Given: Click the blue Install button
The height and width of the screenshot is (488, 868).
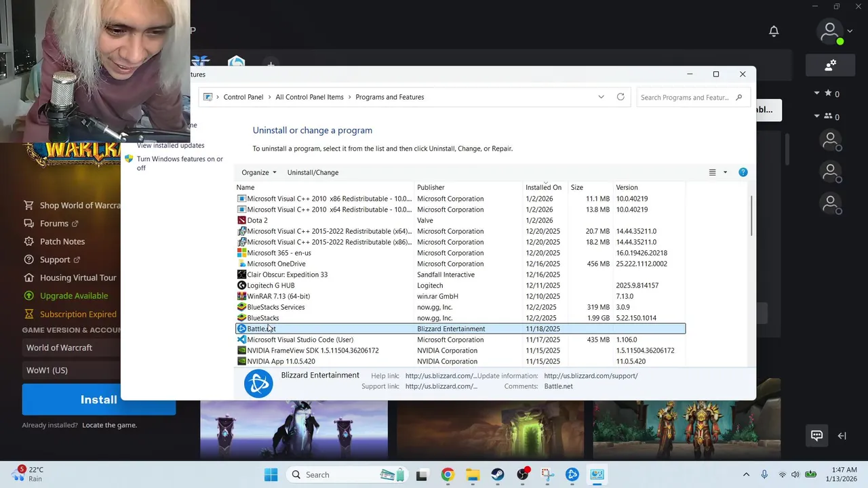Looking at the screenshot, I should 99,399.
